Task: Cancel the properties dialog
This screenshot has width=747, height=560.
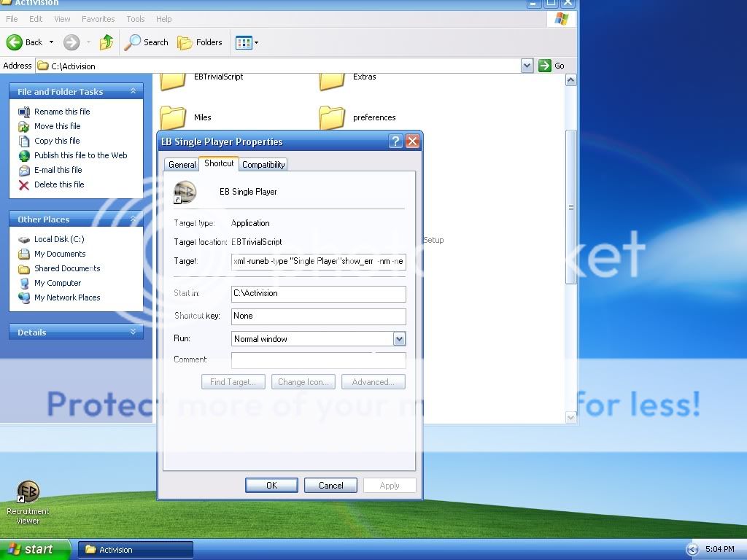Action: (x=330, y=485)
